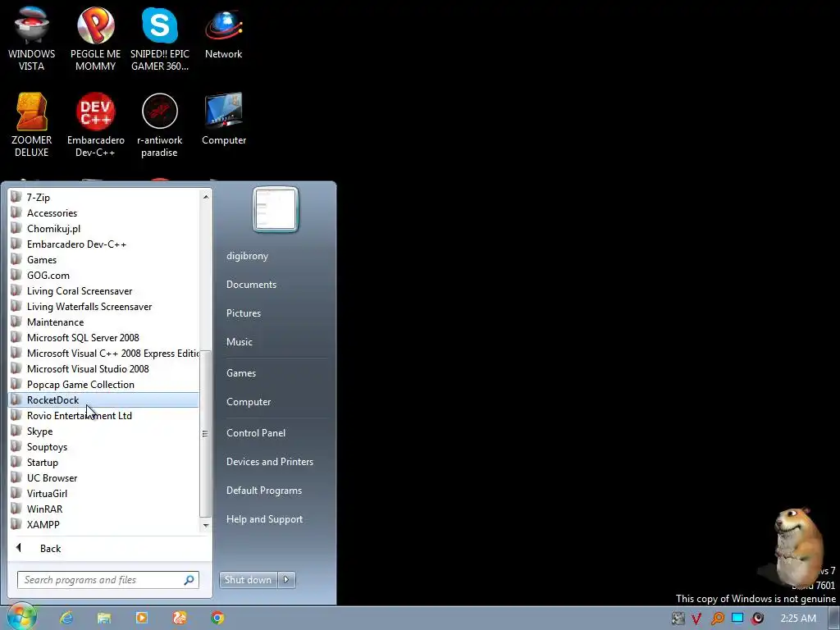Expand the Accessories folder
This screenshot has height=630, width=840.
[x=104, y=212]
